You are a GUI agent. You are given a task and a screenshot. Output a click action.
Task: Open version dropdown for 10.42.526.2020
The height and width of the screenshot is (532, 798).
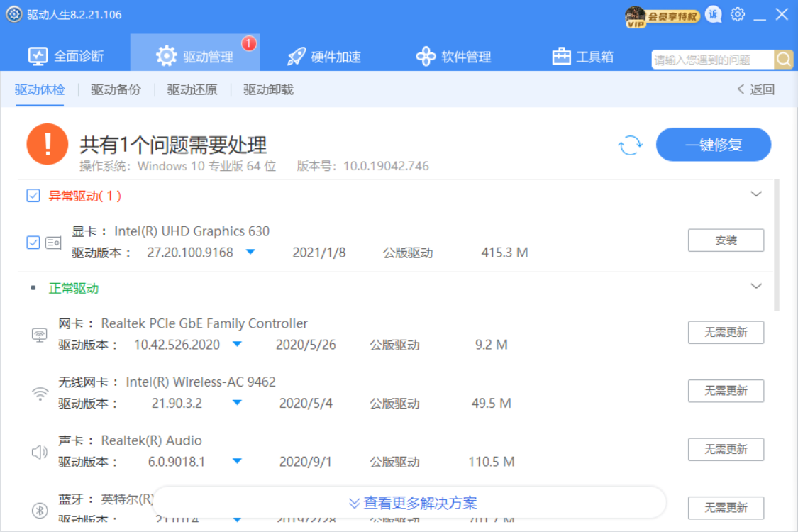pyautogui.click(x=237, y=344)
